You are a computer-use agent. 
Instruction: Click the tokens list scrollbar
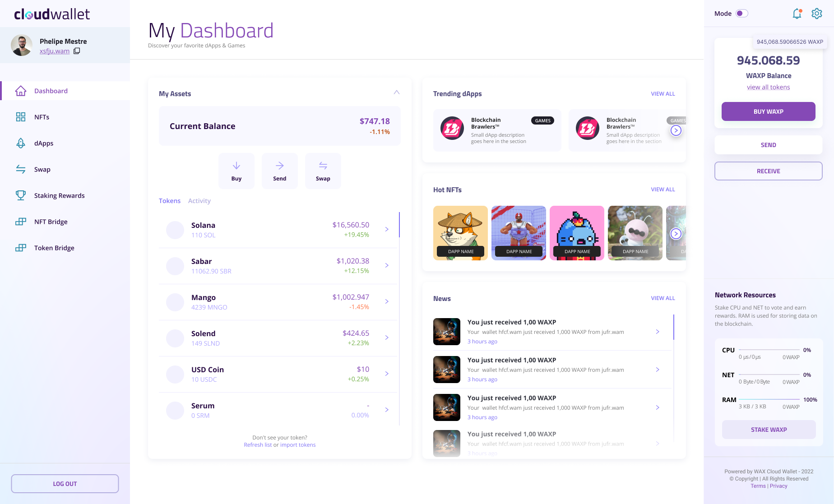[399, 225]
